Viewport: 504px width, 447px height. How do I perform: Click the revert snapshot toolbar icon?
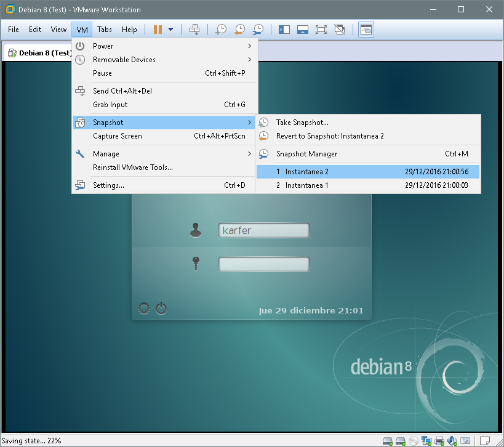tap(240, 30)
